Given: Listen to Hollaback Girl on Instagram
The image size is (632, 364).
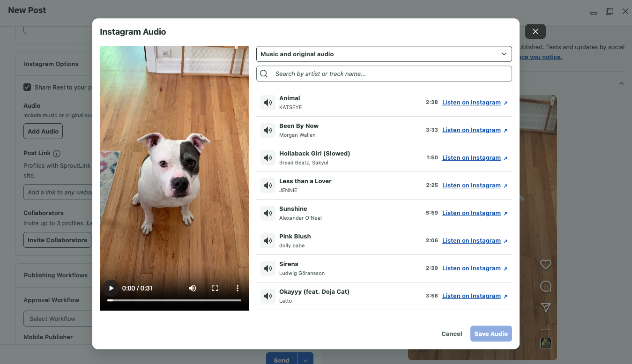Looking at the screenshot, I should [x=471, y=158].
